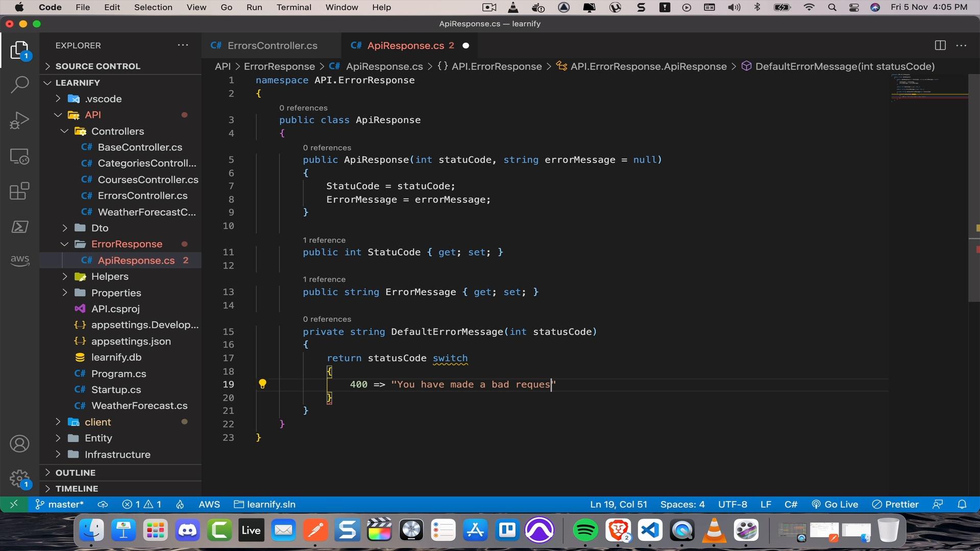Viewport: 980px width, 551px height.
Task: Open the Terminal menu
Action: 294,7
